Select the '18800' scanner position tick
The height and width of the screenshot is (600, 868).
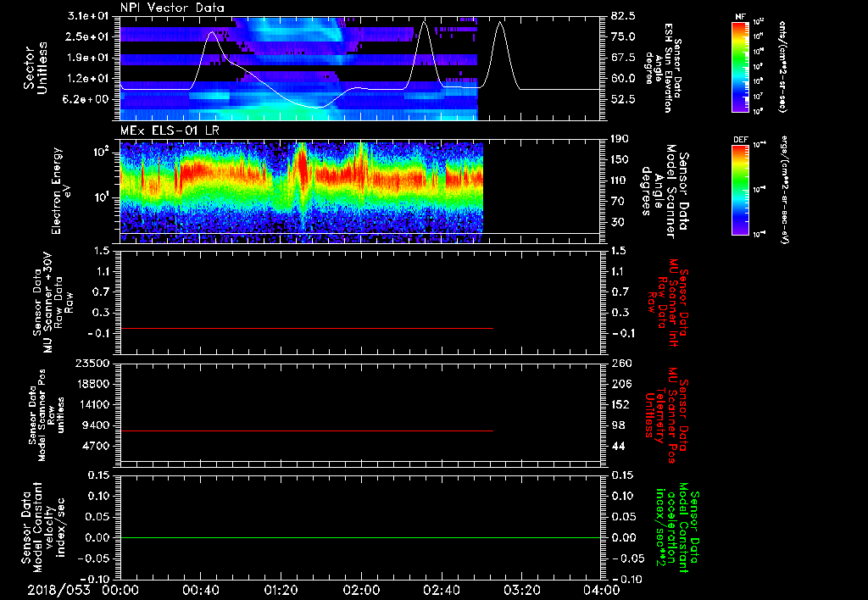[x=92, y=384]
